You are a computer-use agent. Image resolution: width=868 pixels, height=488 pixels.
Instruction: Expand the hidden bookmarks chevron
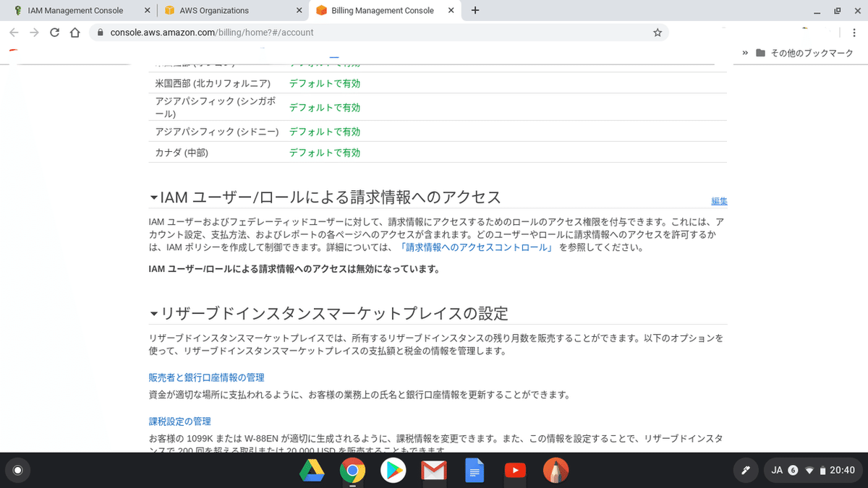(745, 53)
